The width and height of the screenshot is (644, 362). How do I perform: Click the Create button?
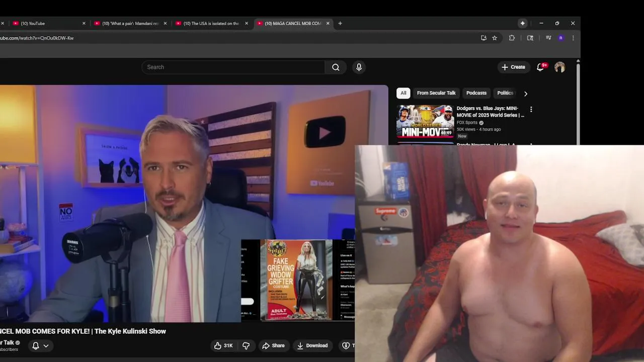(513, 67)
